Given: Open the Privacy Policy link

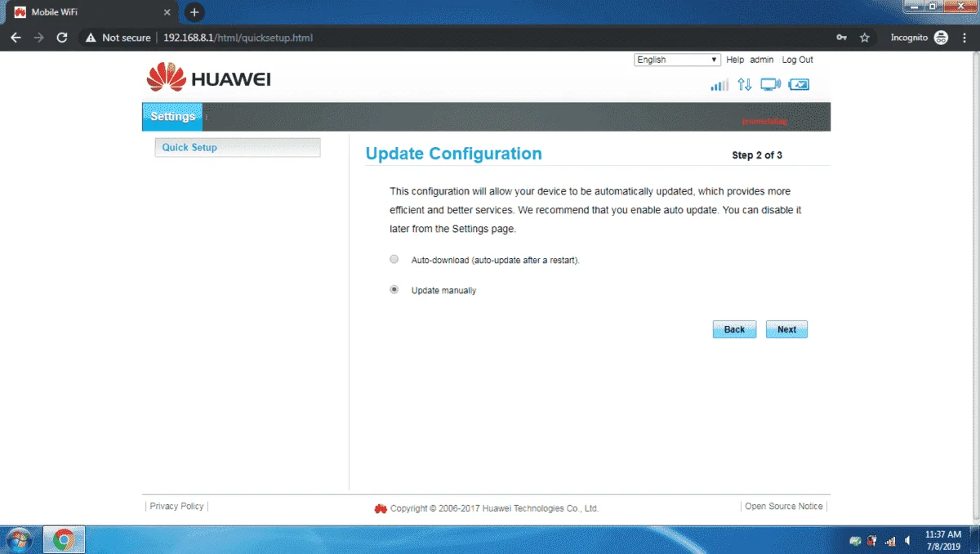Looking at the screenshot, I should pyautogui.click(x=176, y=506).
